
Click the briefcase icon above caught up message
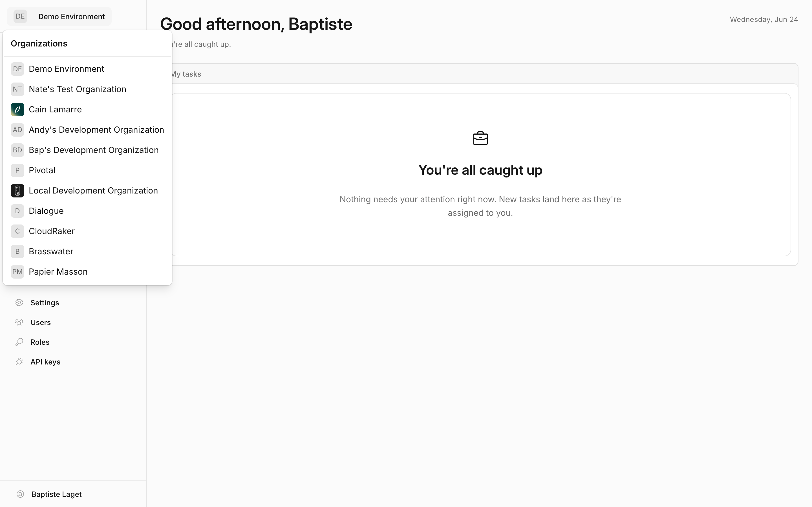point(480,138)
